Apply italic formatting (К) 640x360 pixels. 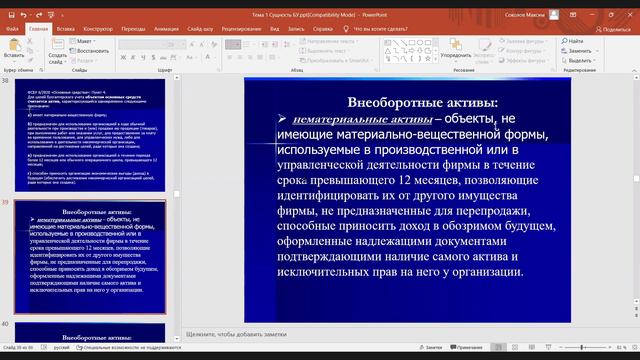click(x=133, y=58)
